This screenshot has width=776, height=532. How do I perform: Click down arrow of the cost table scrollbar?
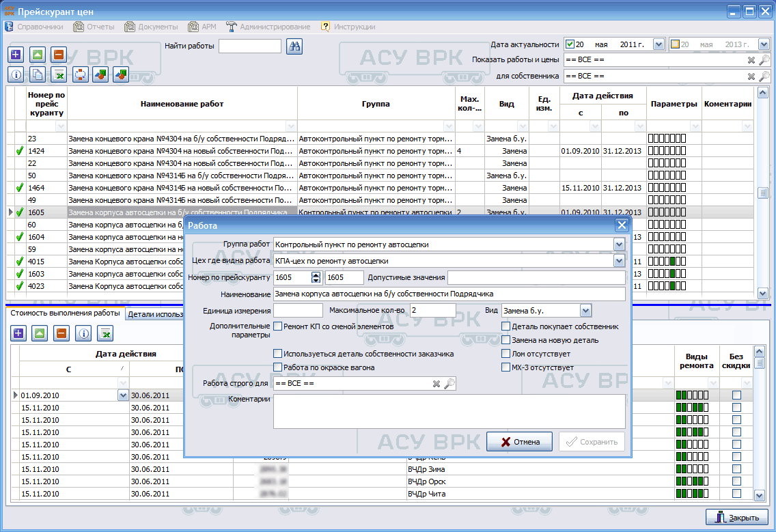click(x=759, y=495)
